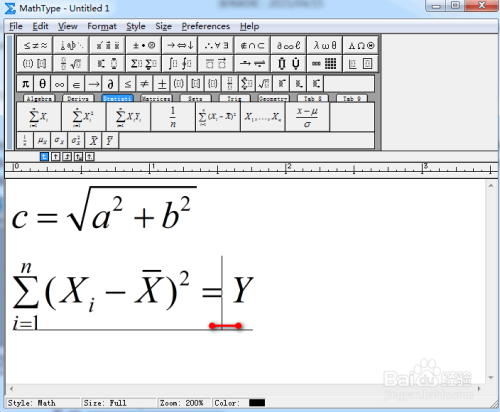500x412 pixels.
Task: Insert the X1,...,Xn sequence expression
Action: coord(262,117)
